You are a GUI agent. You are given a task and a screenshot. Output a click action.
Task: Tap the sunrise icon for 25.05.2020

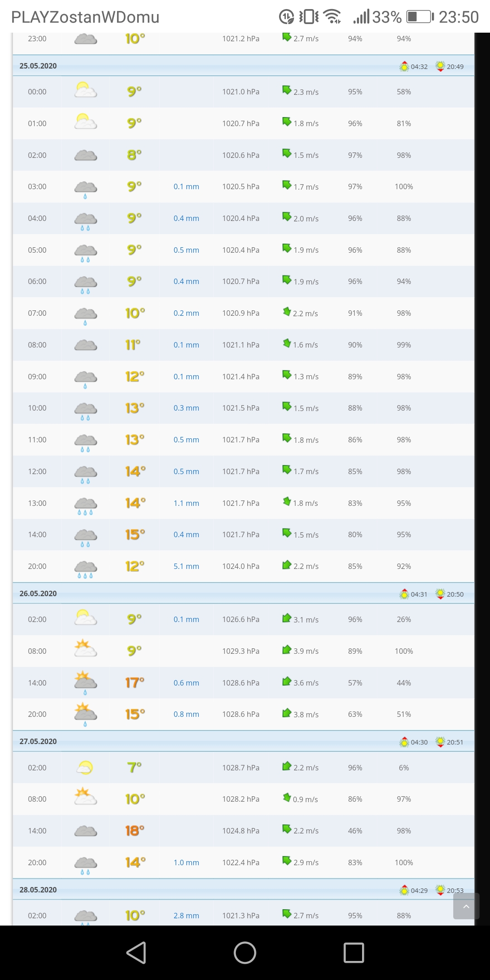click(404, 67)
